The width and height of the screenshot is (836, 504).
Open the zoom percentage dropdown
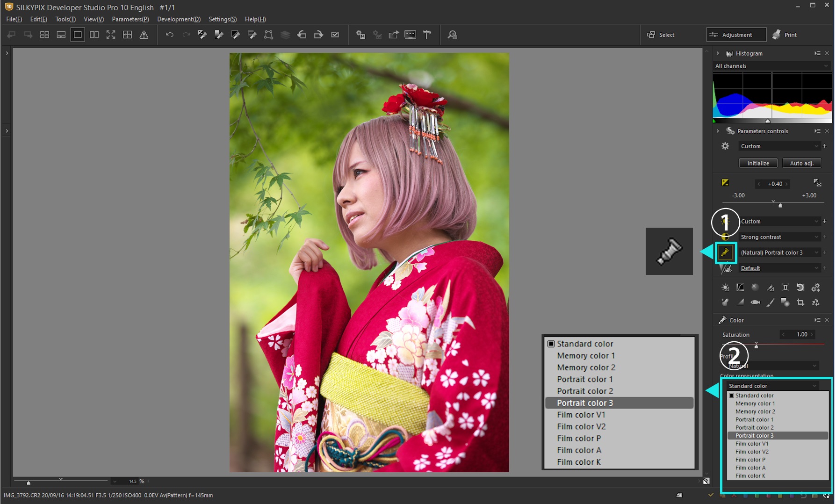115,481
